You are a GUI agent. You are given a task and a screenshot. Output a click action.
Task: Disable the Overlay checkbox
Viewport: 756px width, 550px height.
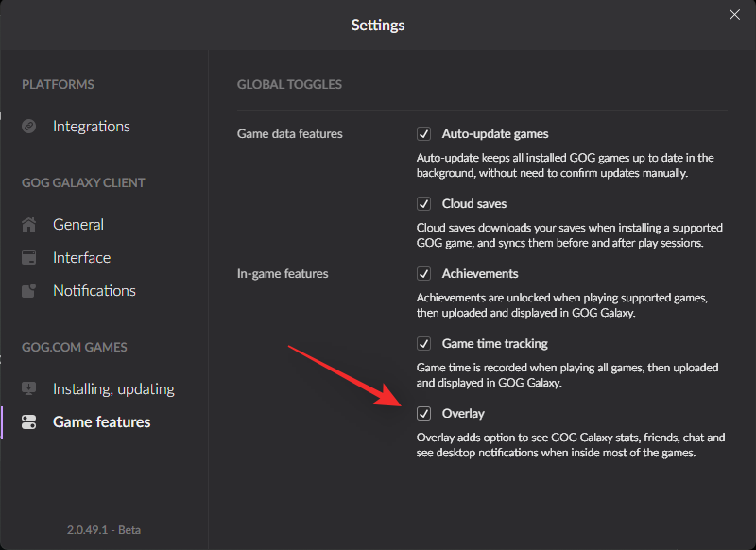424,414
